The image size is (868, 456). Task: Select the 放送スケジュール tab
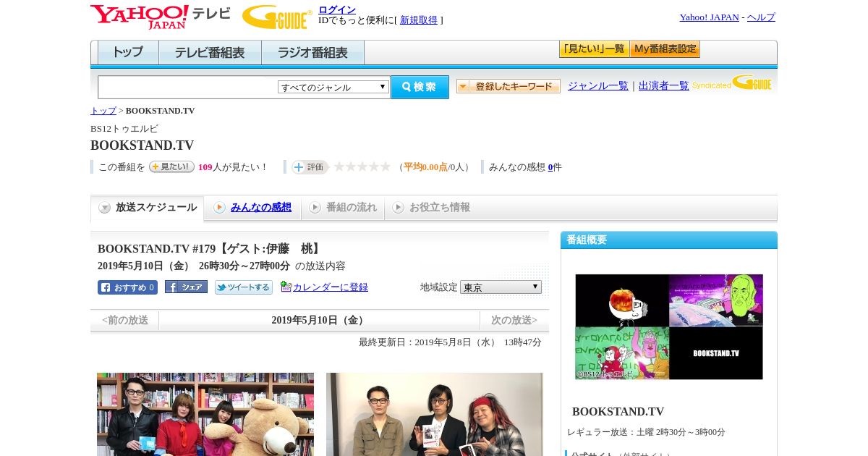coord(147,208)
